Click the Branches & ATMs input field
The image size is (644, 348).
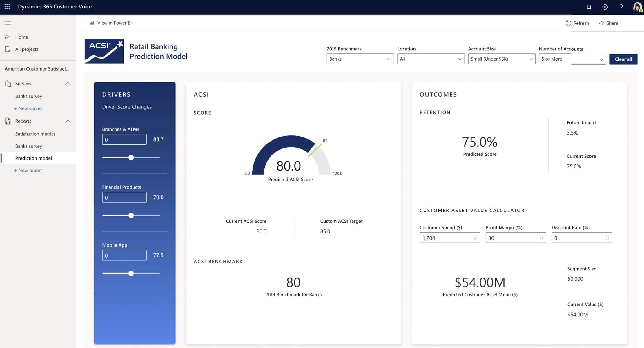coord(124,139)
